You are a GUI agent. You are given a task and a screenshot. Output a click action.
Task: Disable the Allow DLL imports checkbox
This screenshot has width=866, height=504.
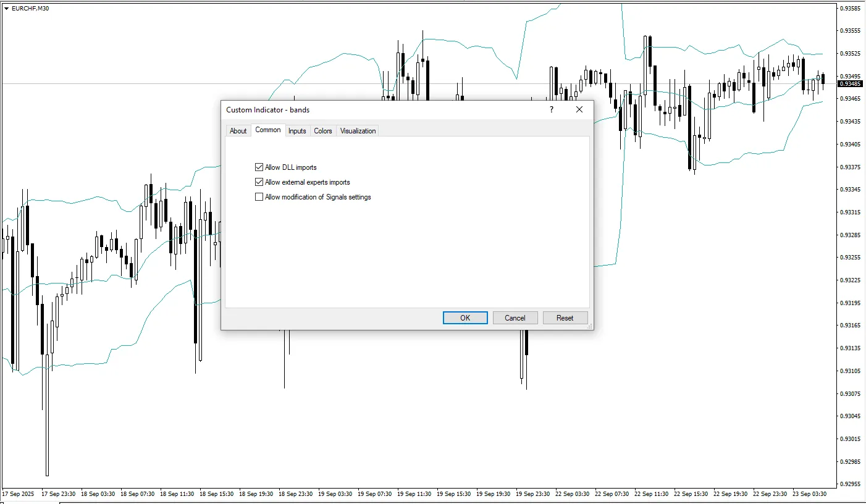coord(259,167)
